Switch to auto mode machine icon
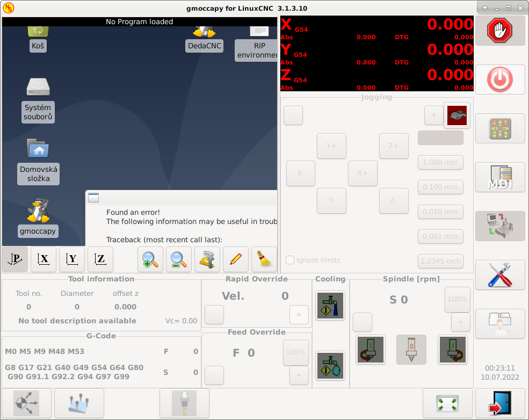 pyautogui.click(x=499, y=226)
